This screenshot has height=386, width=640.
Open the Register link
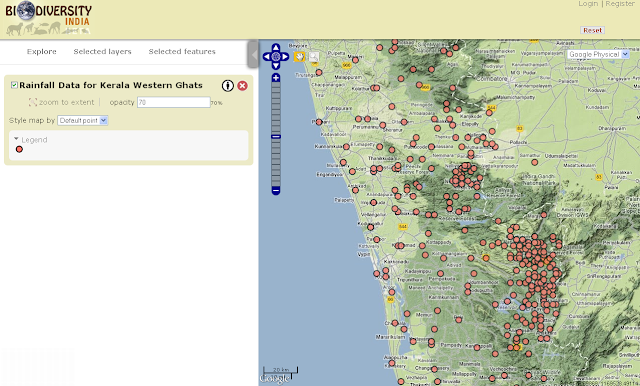[x=620, y=4]
